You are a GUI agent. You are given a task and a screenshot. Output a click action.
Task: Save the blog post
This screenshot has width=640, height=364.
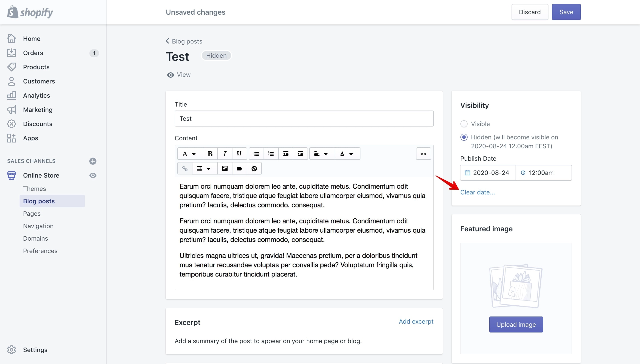[x=566, y=12]
